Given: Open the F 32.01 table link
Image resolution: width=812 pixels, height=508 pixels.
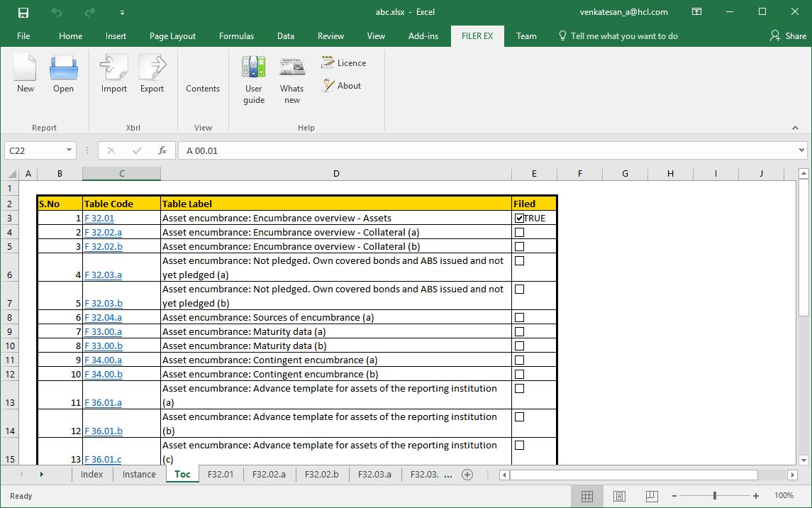Looking at the screenshot, I should (99, 218).
